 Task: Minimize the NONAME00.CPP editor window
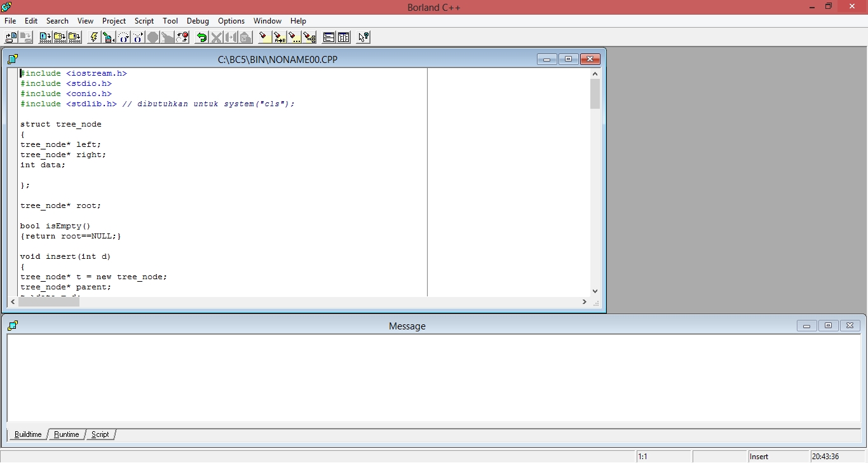click(x=547, y=59)
